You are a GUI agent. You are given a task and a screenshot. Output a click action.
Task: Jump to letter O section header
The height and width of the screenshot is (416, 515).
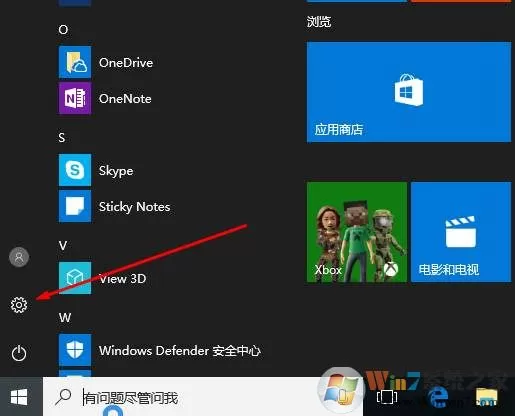(63, 30)
